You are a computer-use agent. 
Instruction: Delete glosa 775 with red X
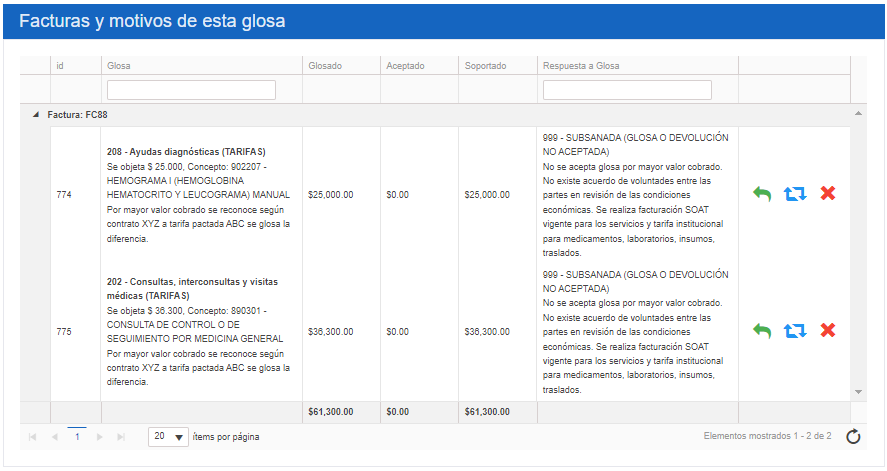click(x=827, y=331)
